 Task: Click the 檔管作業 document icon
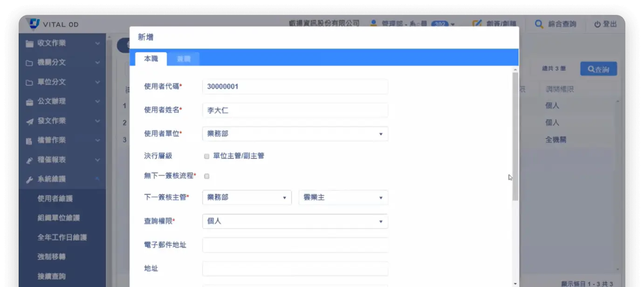pos(28,140)
